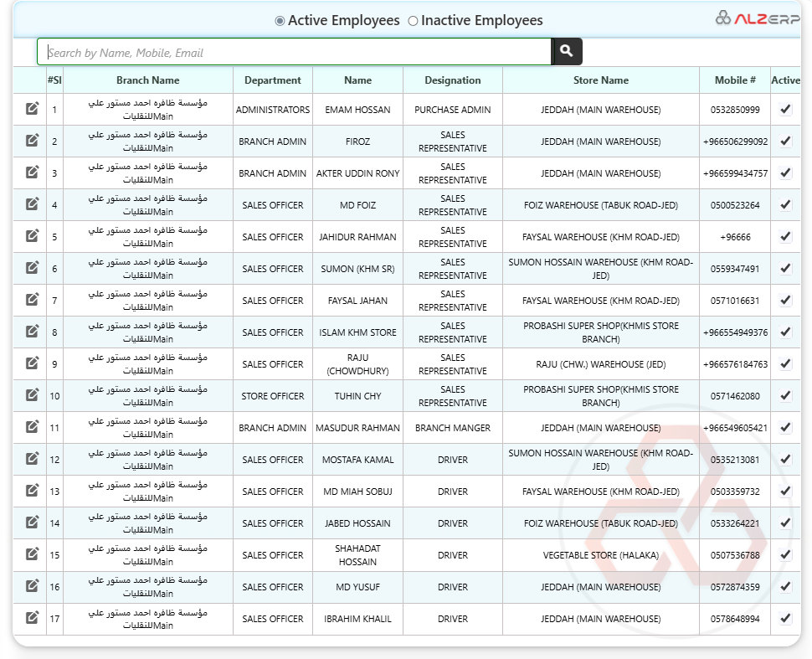
Task: Click the Branch Name column header
Action: click(x=147, y=80)
